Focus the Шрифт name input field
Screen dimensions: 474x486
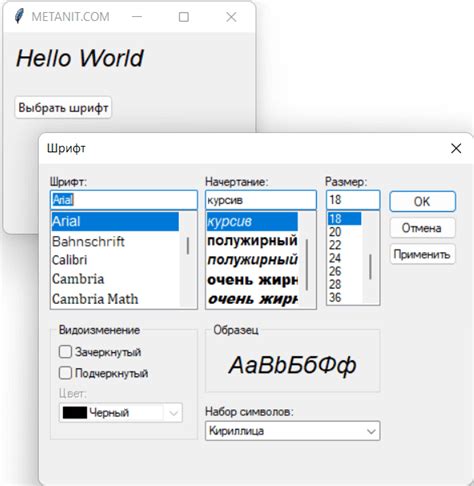pos(124,200)
